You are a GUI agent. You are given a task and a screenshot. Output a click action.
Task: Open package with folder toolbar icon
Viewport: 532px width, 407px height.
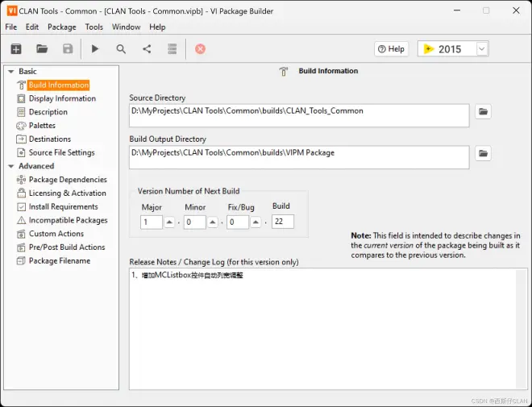[42, 49]
